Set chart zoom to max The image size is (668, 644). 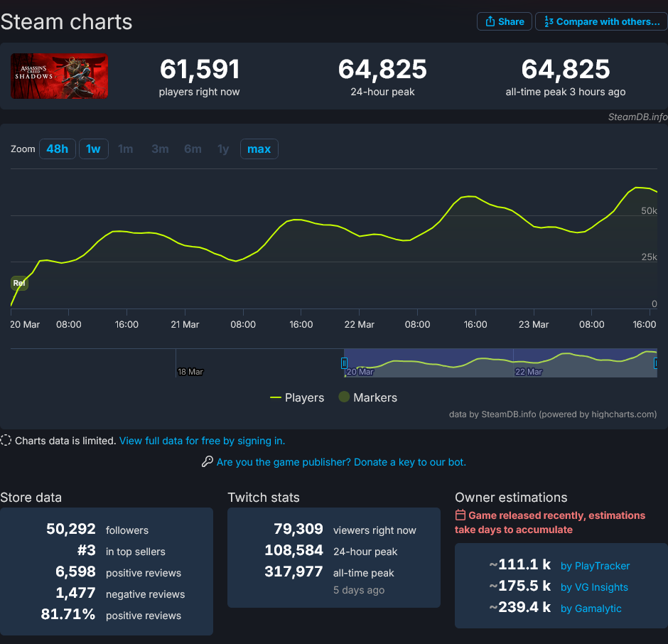pyautogui.click(x=259, y=149)
